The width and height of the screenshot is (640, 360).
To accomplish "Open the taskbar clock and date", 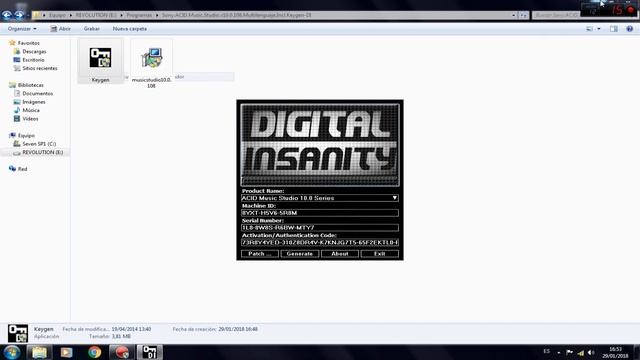I will [x=615, y=353].
